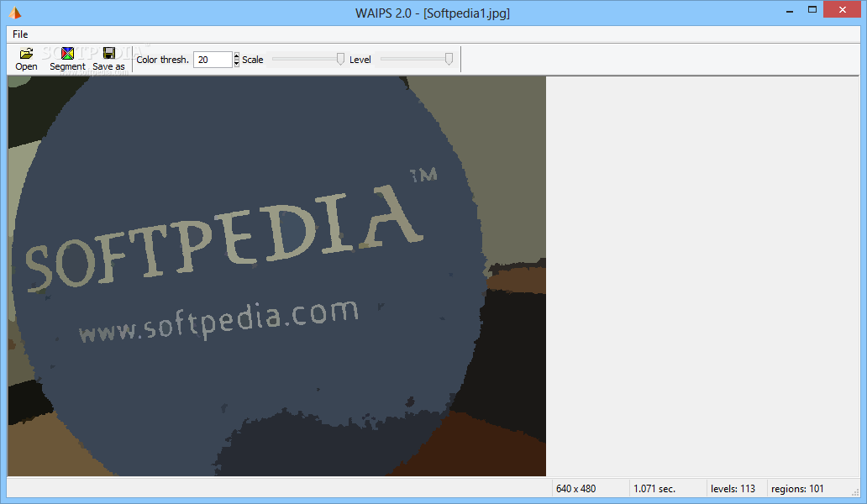Increase Color thresh. with up arrow
867x504 pixels.
[237, 55]
